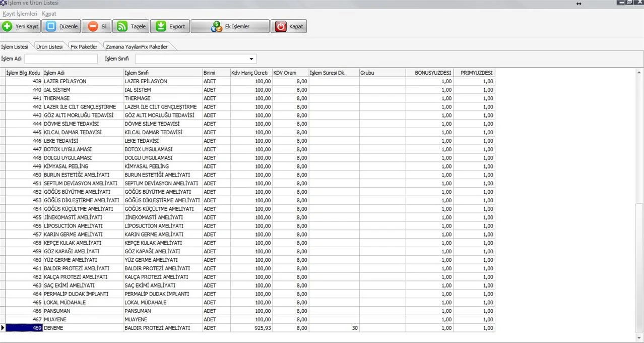Sort by İşlem Sınıfı column header
The height and width of the screenshot is (343, 644).
(163, 73)
